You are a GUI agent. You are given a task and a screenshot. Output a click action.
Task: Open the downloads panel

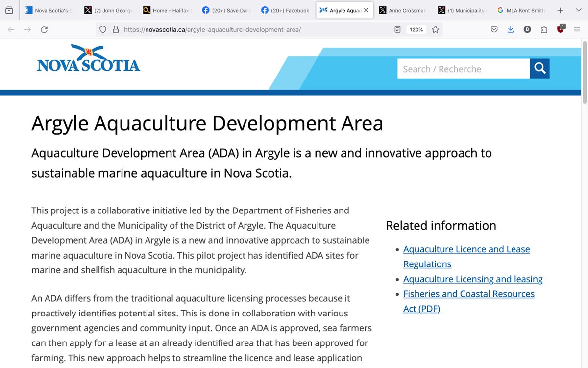(511, 29)
